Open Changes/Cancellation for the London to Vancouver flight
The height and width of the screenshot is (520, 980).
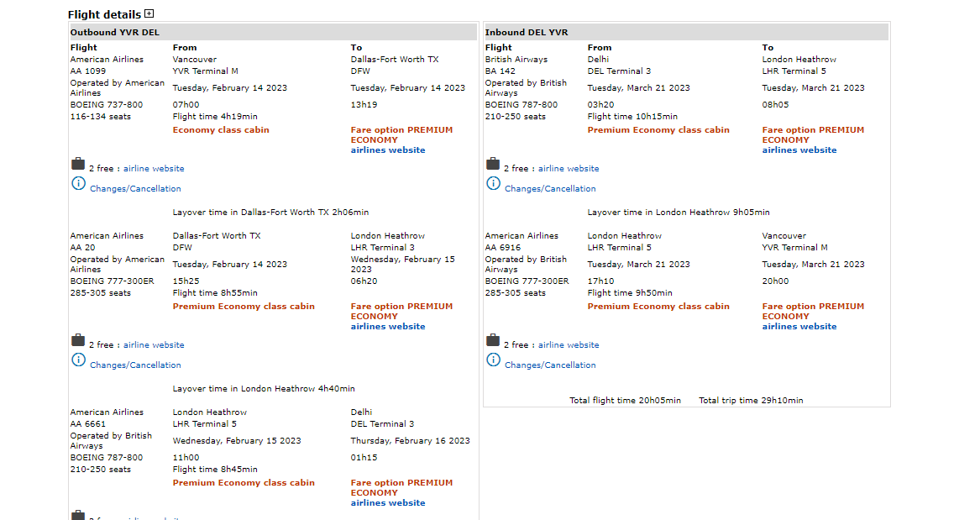(x=550, y=365)
